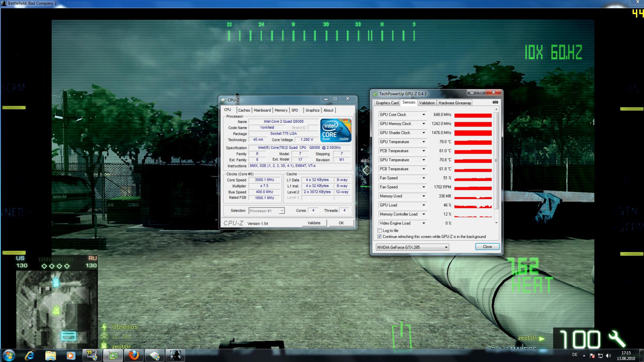Switch to Firefox in the taskbar
This screenshot has height=362, width=644.
(134, 355)
